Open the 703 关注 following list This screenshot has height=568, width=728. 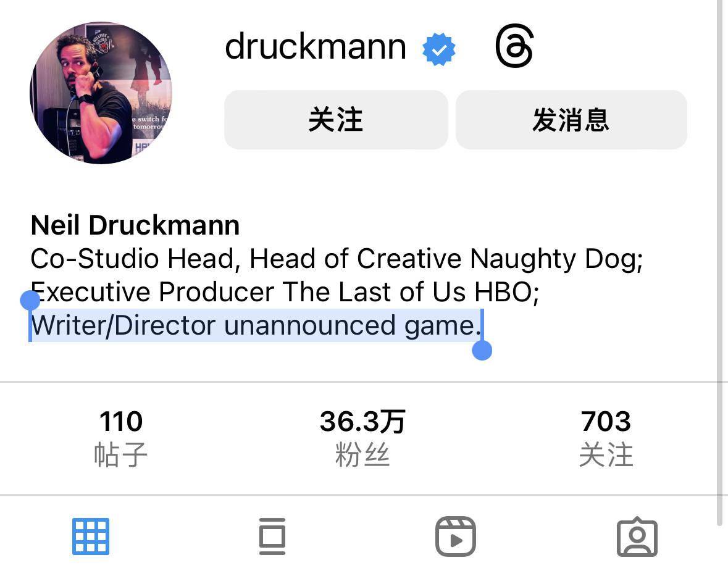[606, 438]
